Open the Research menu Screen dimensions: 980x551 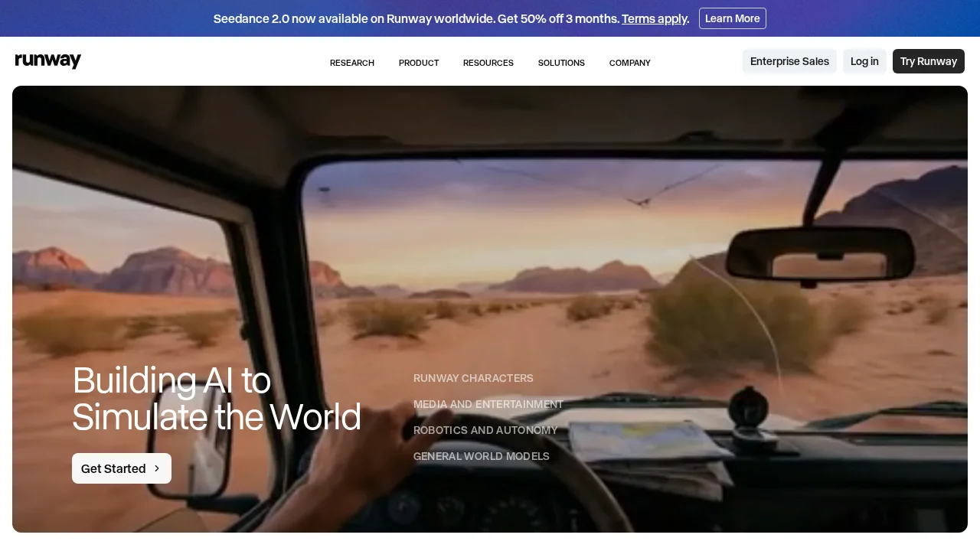352,63
